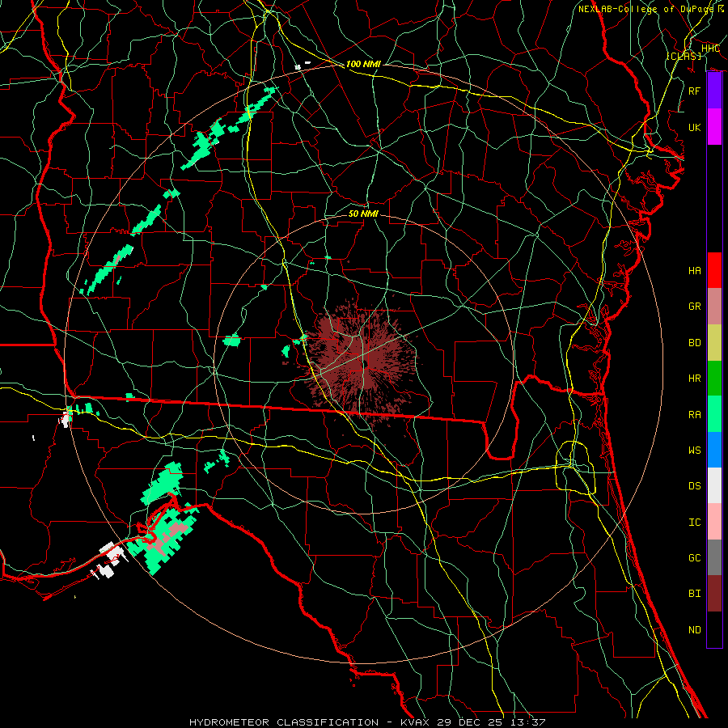Click the 'HA' legend label
This screenshot has height=728, width=728.
click(695, 271)
